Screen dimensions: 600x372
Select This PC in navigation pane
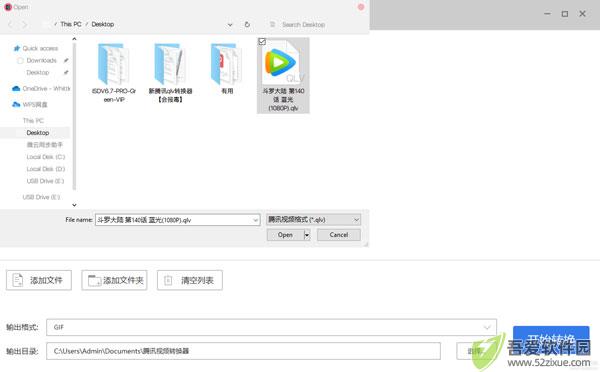pos(33,121)
